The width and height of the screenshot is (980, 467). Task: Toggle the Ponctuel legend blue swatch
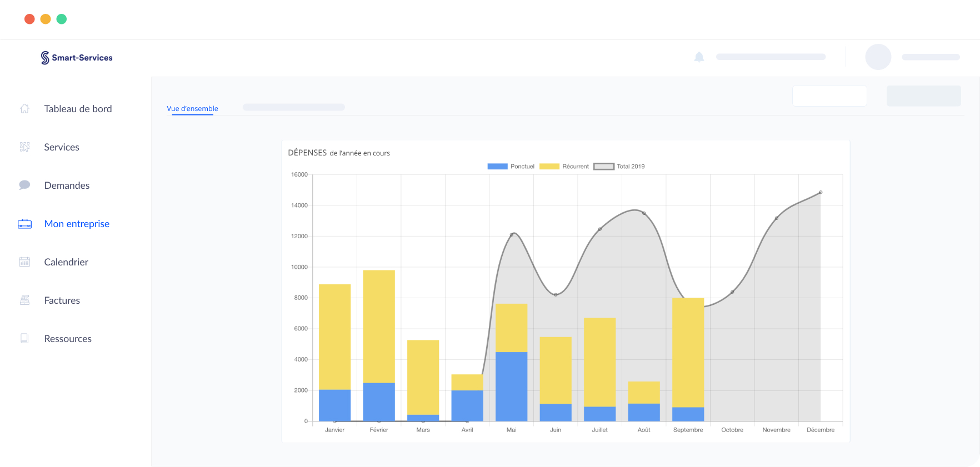[x=497, y=167]
